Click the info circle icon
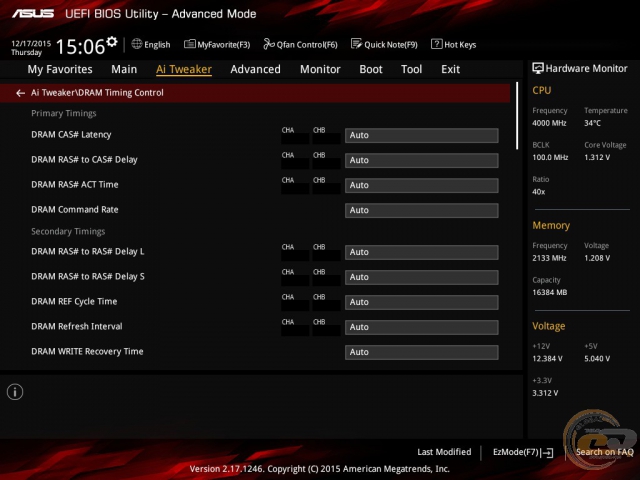Viewport: 640px width, 480px height. pyautogui.click(x=15, y=392)
